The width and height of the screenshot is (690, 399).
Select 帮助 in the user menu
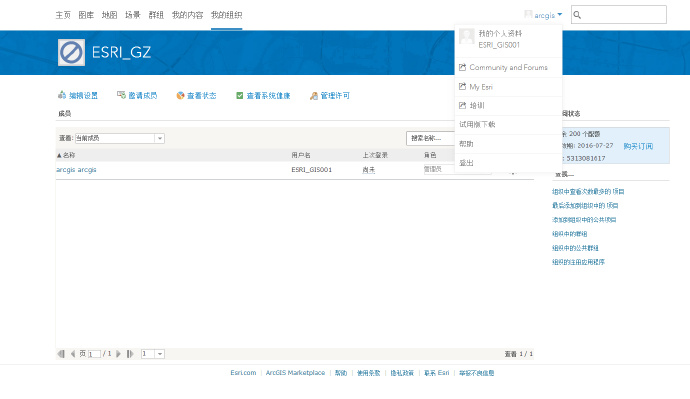tap(508, 144)
